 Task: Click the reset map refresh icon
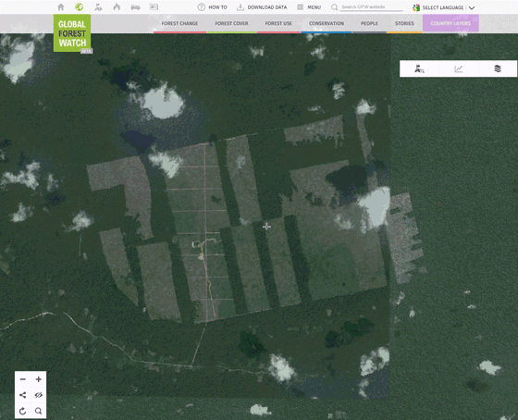[x=23, y=411]
